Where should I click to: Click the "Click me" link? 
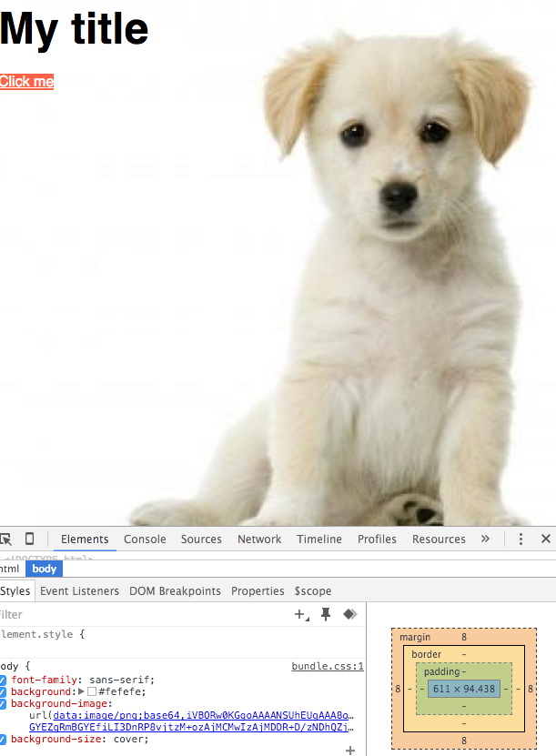26,82
